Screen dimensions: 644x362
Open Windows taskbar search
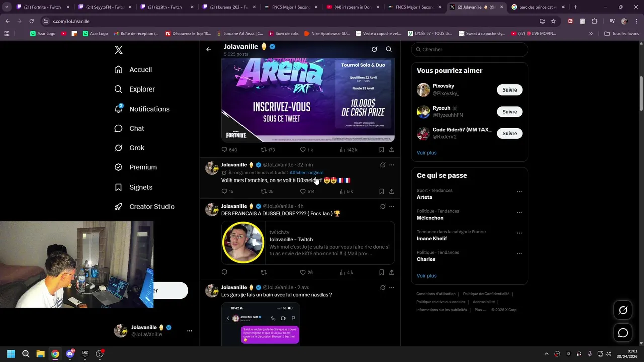(26, 354)
